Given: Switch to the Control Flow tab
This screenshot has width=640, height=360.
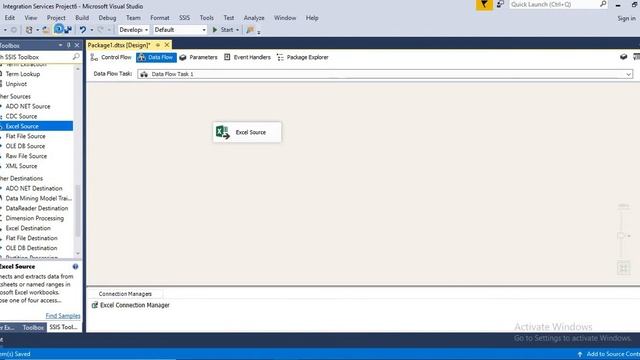Looking at the screenshot, I should click(111, 58).
